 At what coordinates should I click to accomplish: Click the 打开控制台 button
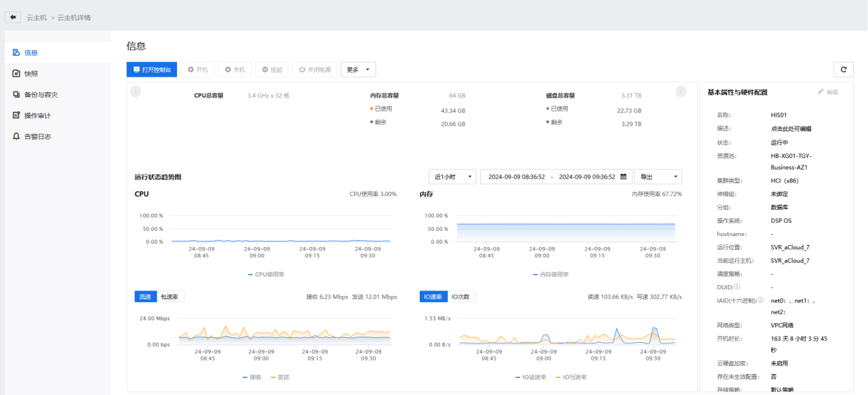pyautogui.click(x=151, y=69)
